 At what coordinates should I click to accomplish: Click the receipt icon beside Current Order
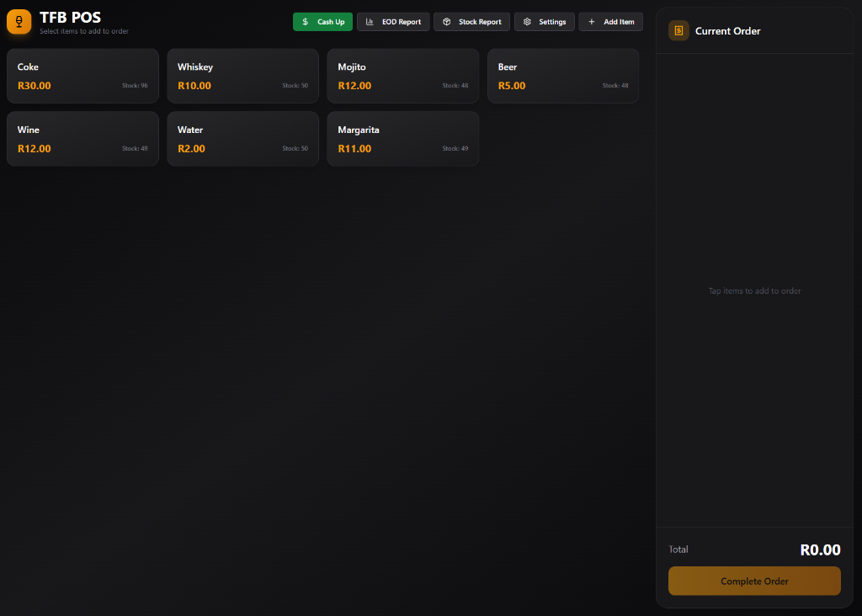click(x=678, y=31)
